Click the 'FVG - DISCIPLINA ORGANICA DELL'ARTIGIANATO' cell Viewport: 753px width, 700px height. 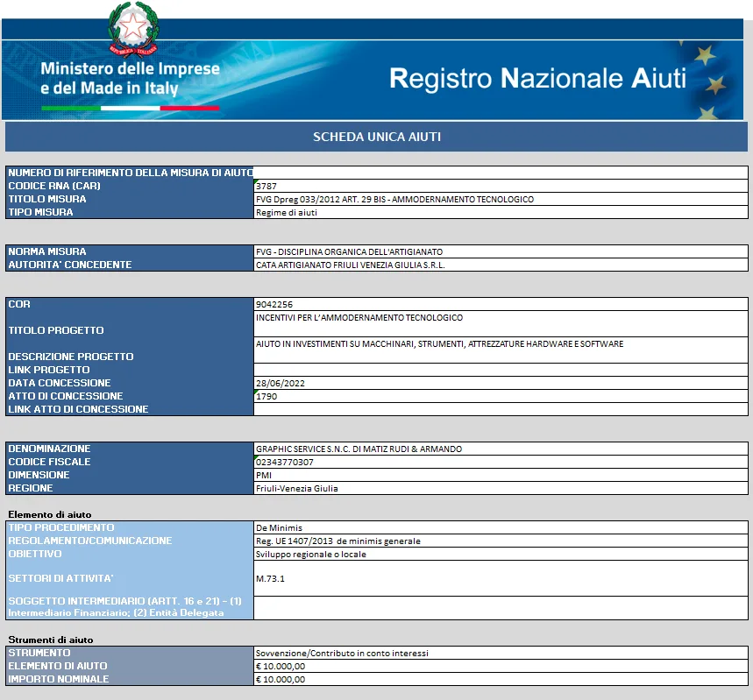501,251
